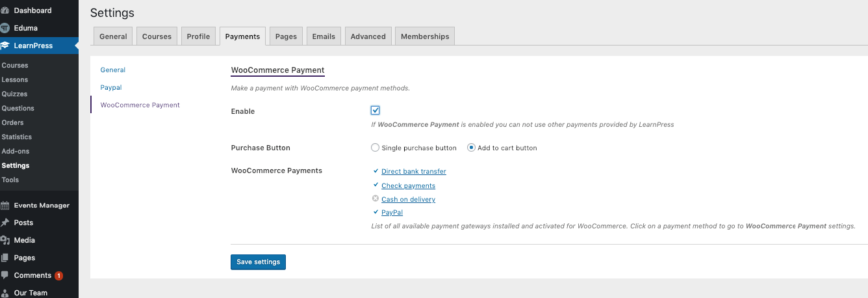Open Direct bank transfer settings link
868x298 pixels.
tap(414, 172)
